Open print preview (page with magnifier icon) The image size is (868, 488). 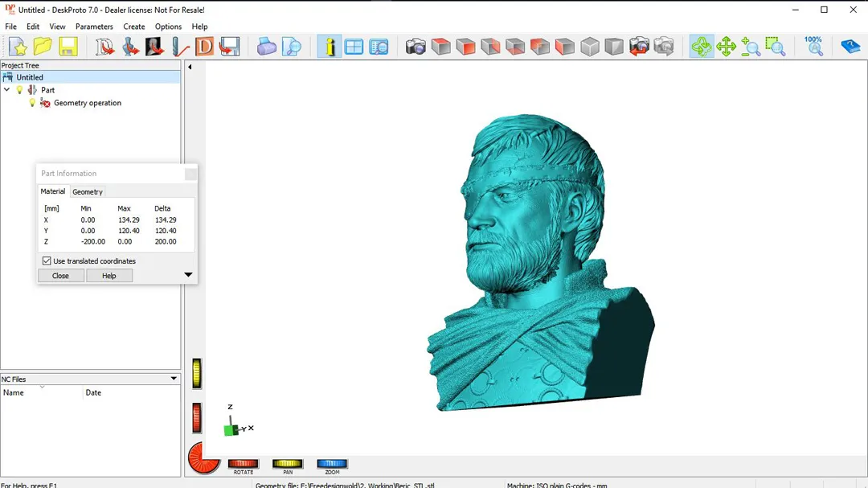point(291,47)
